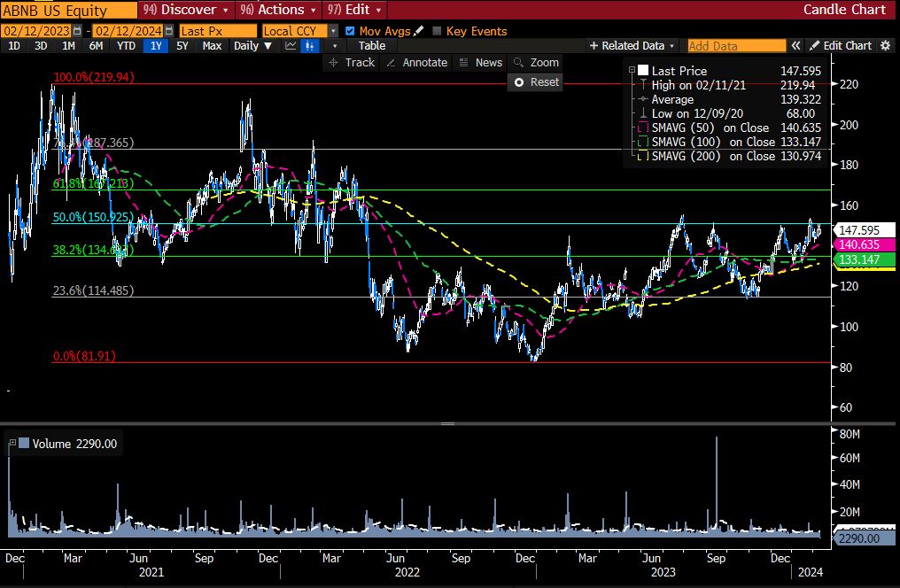Click the Last Price white color swatch

643,70
